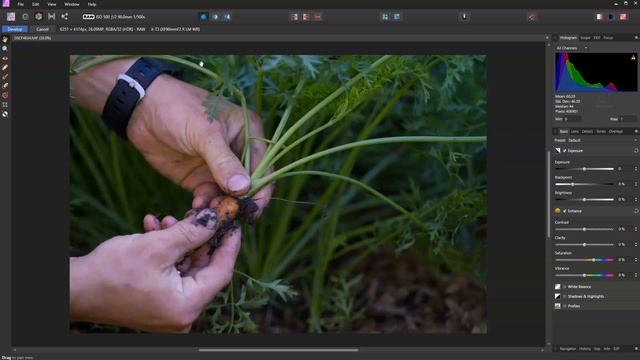Image resolution: width=640 pixels, height=360 pixels.
Task: Enable the White Balance checkbox
Action: tap(564, 287)
